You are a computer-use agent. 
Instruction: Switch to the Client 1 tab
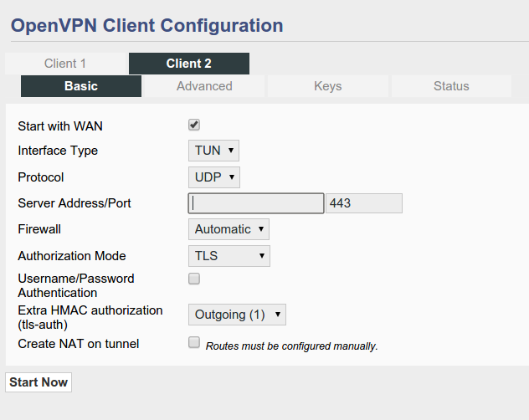click(65, 64)
